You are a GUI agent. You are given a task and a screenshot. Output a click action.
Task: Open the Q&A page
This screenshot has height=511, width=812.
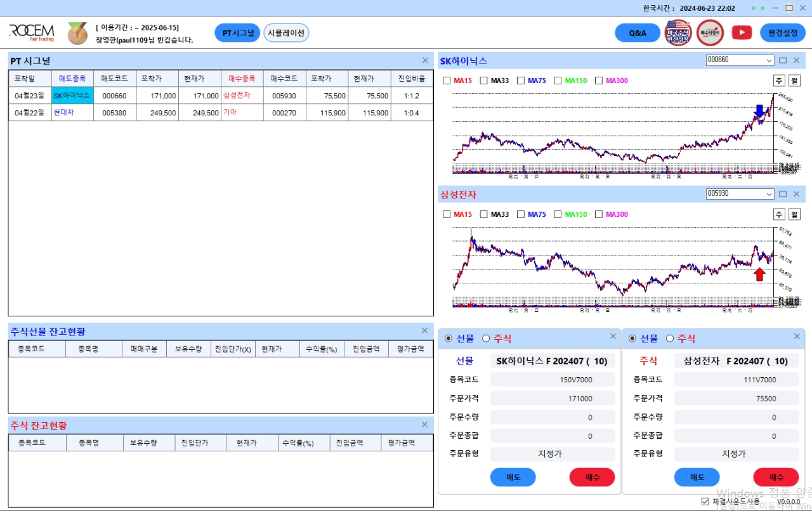coord(638,33)
